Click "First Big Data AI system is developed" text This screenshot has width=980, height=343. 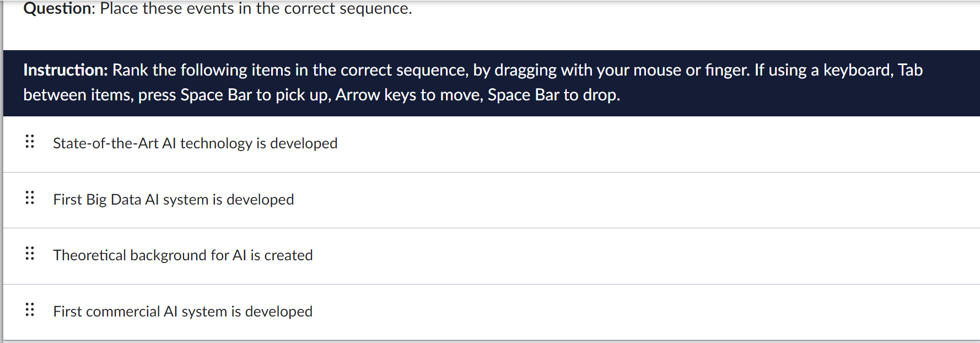coord(173,200)
